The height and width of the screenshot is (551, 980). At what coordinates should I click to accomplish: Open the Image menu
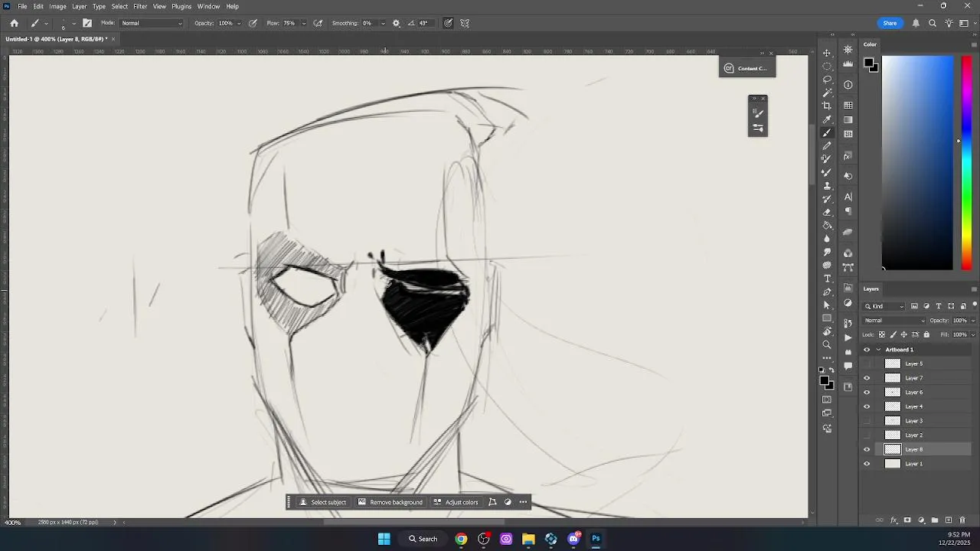coord(57,6)
